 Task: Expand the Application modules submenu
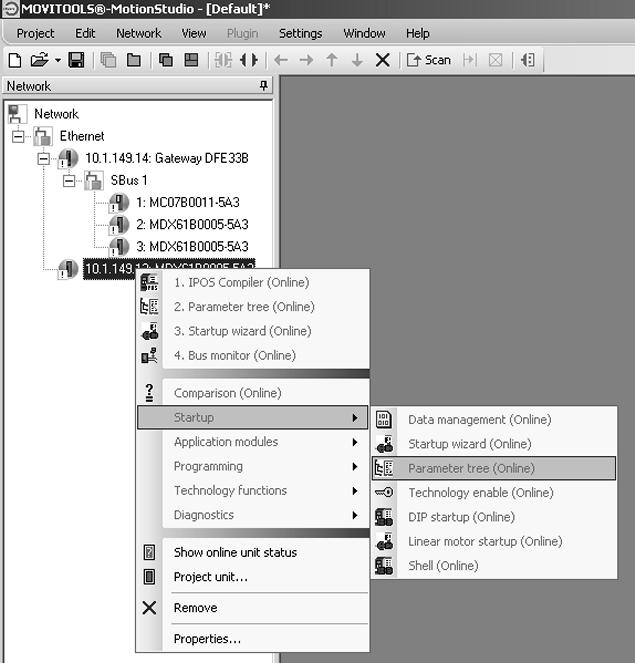click(x=265, y=442)
